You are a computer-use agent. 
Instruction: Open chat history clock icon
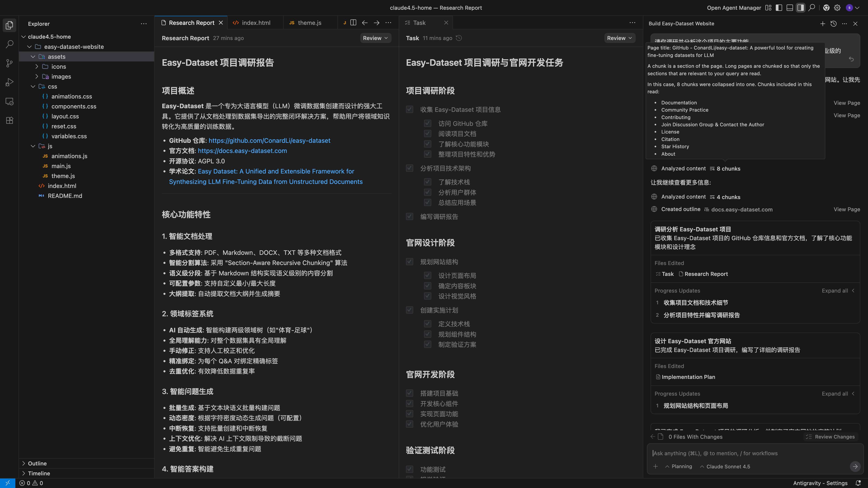tap(833, 23)
